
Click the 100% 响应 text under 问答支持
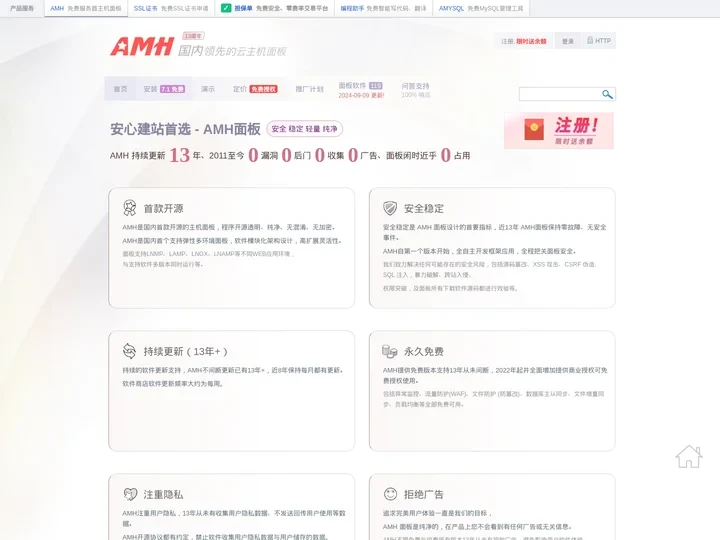pyautogui.click(x=416, y=95)
